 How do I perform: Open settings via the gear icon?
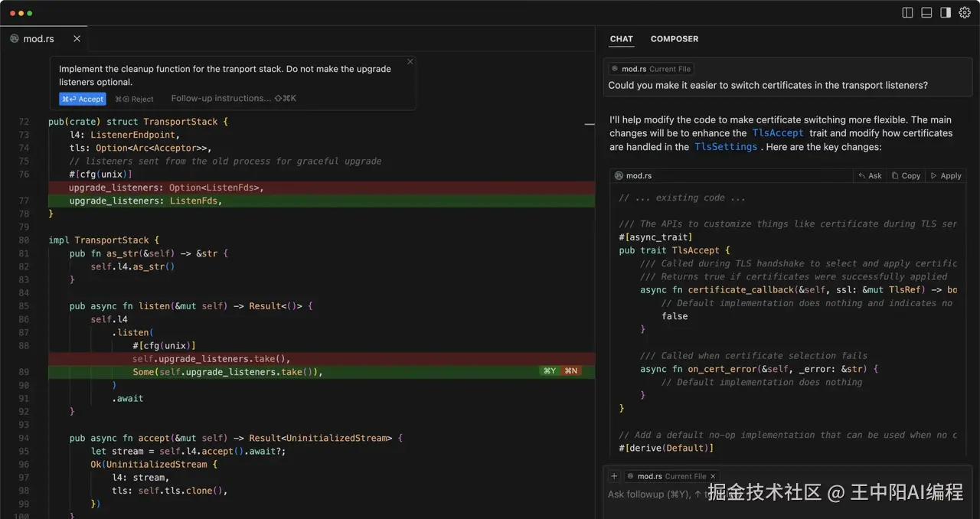point(965,12)
